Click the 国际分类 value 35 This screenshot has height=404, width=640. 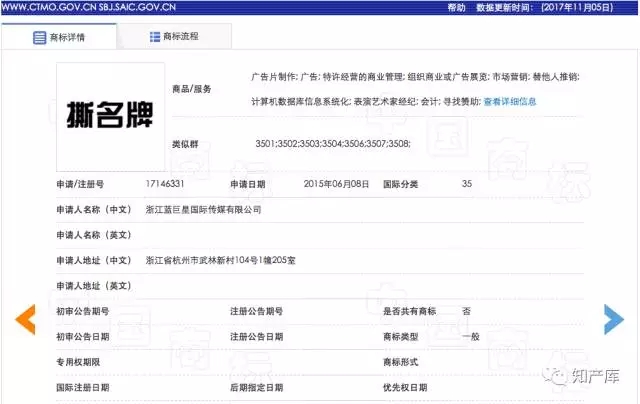coord(467,184)
